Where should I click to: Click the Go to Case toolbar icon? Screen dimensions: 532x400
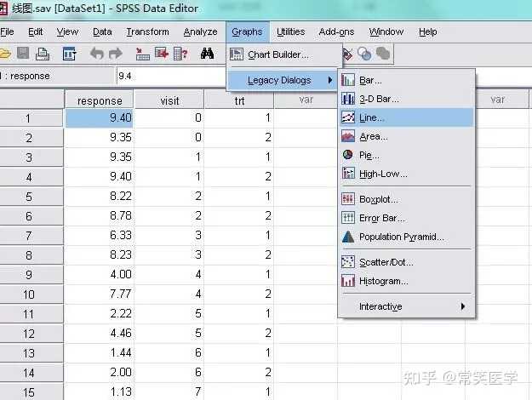tap(142, 54)
